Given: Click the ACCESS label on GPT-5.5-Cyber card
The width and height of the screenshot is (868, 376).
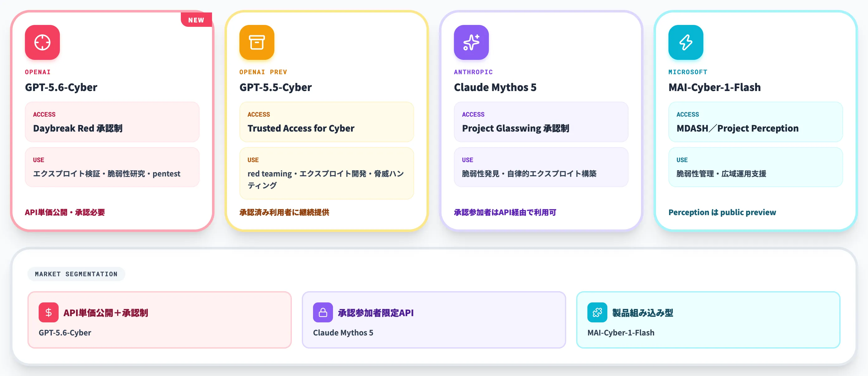Looking at the screenshot, I should tap(258, 114).
